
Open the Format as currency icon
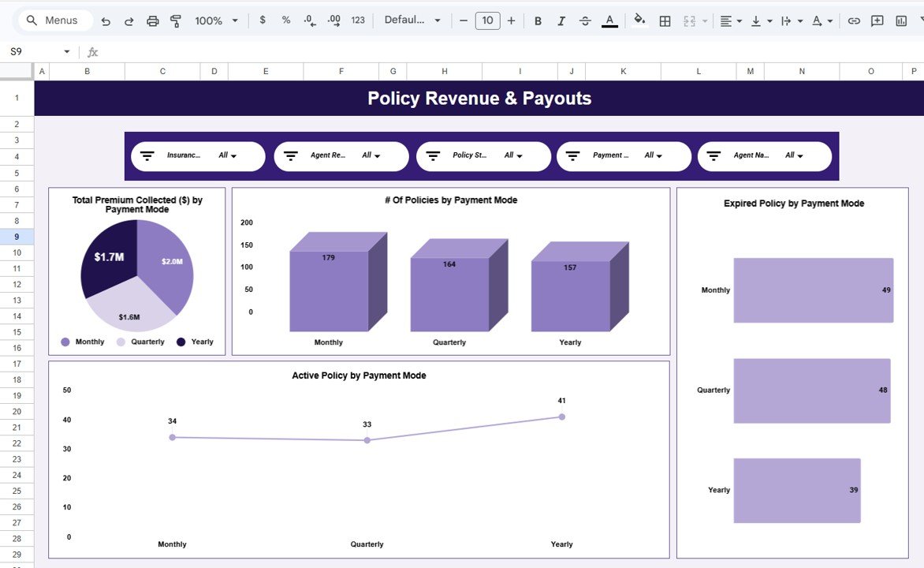pos(263,21)
